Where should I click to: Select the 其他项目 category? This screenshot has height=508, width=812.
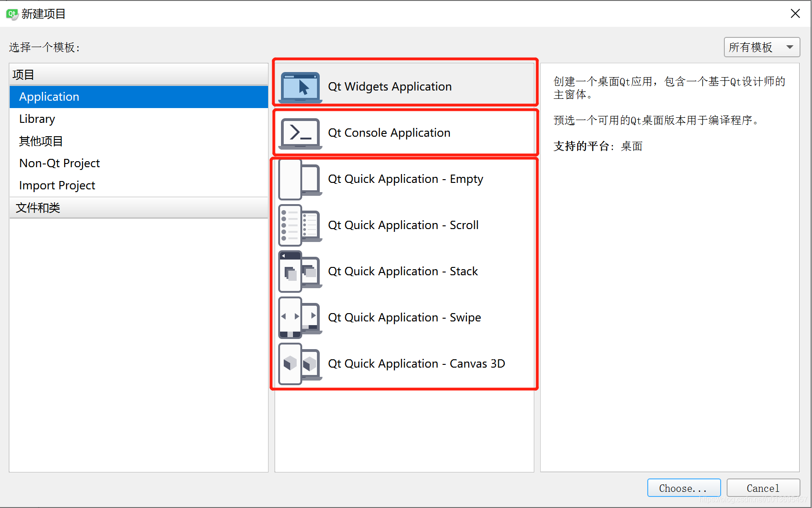pos(138,141)
